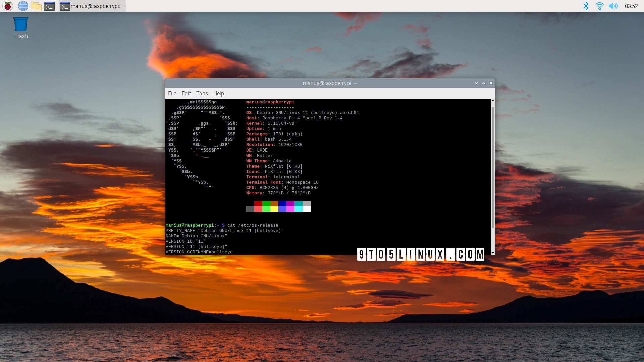Open the File Manager from the taskbar
644x362 pixels.
tap(36, 6)
